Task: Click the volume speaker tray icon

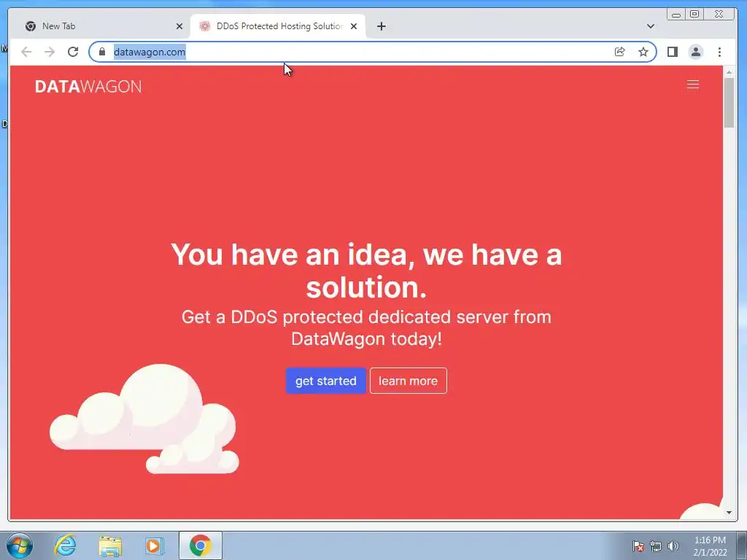Action: click(673, 546)
